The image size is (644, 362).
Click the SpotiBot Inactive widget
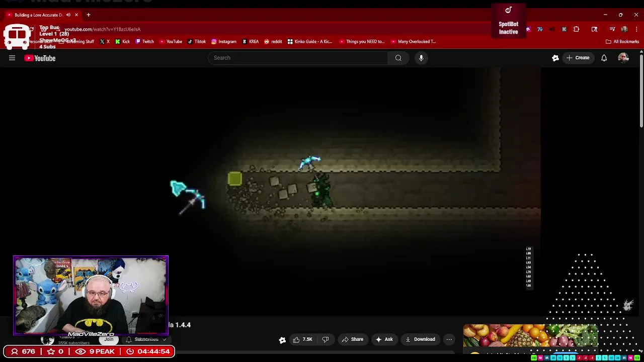[x=508, y=21]
